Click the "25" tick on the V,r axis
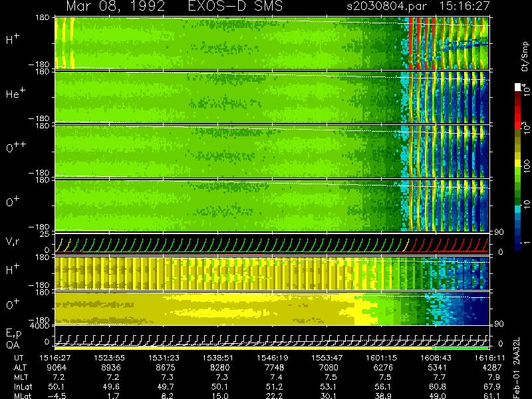 [45, 234]
